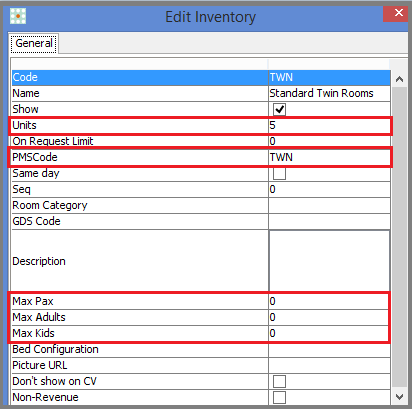Click the scrollbar up arrow
Screen dimensions: 412x409
pos(399,79)
